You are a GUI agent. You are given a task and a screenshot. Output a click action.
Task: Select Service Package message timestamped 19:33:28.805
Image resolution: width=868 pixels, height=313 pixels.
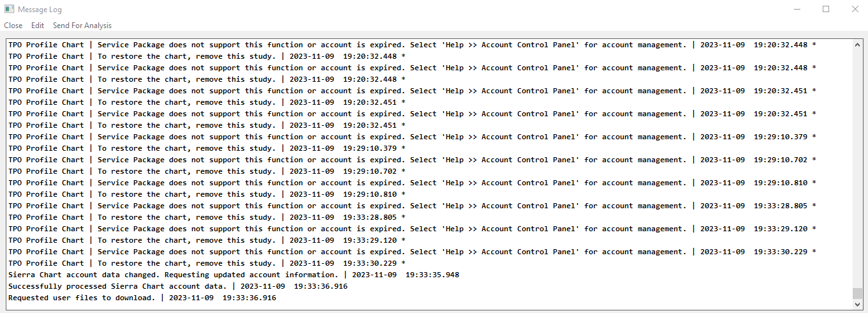pyautogui.click(x=411, y=206)
